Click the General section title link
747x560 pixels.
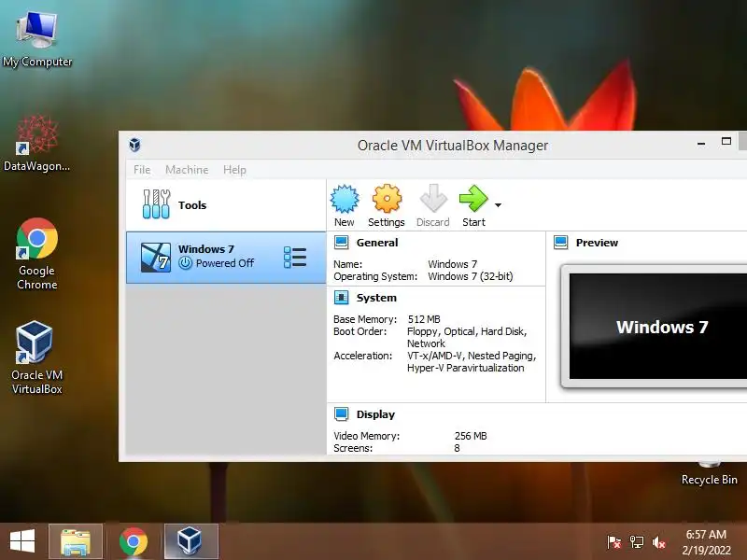pyautogui.click(x=377, y=243)
